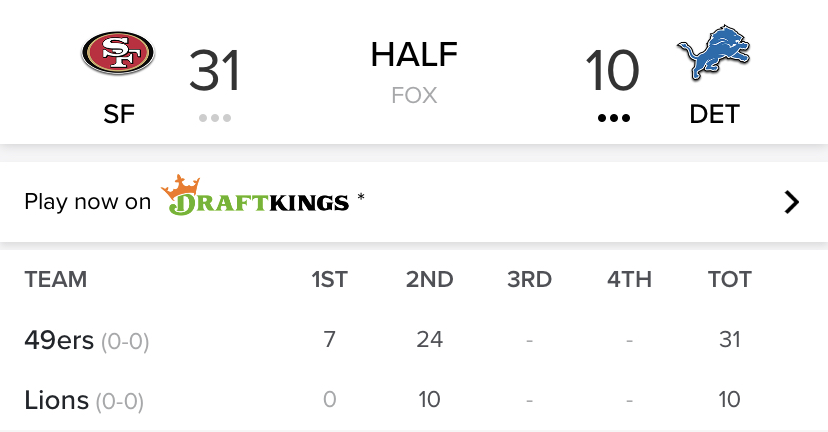Click the 49ers second quarter score 24
This screenshot has height=432, width=828.
[429, 339]
